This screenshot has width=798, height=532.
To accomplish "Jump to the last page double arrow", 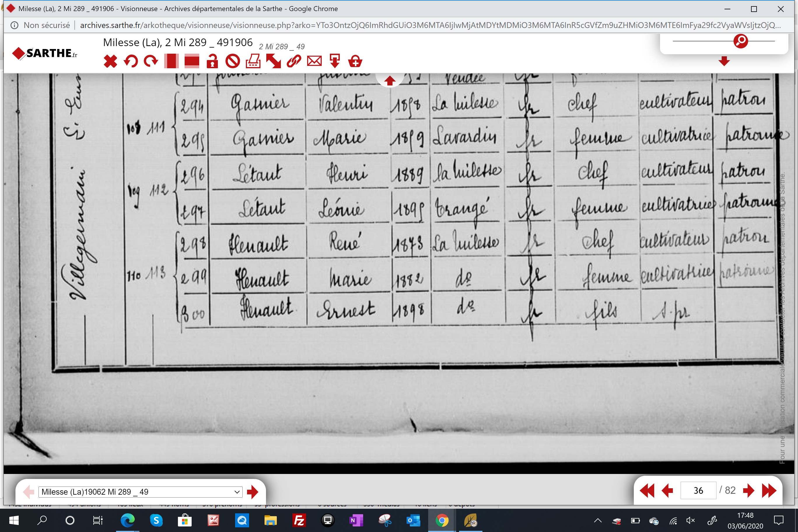I will point(769,491).
